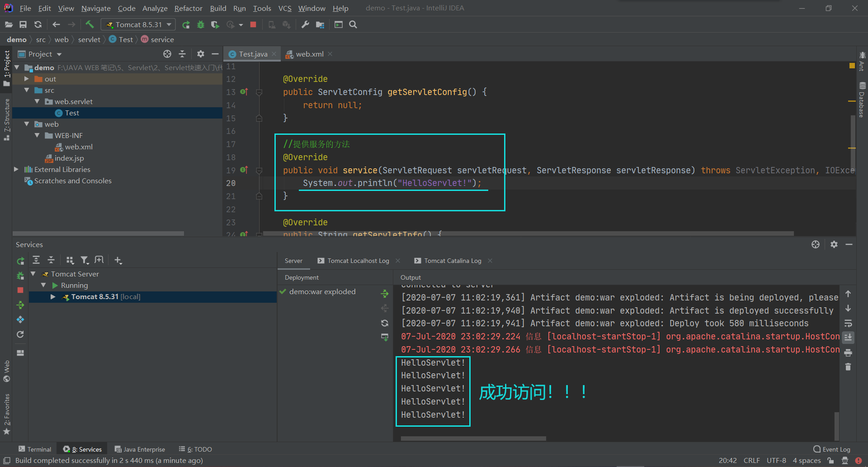Image resolution: width=868 pixels, height=467 pixels.
Task: Click the Project tree horizontal scrollbar
Action: [x=98, y=234]
